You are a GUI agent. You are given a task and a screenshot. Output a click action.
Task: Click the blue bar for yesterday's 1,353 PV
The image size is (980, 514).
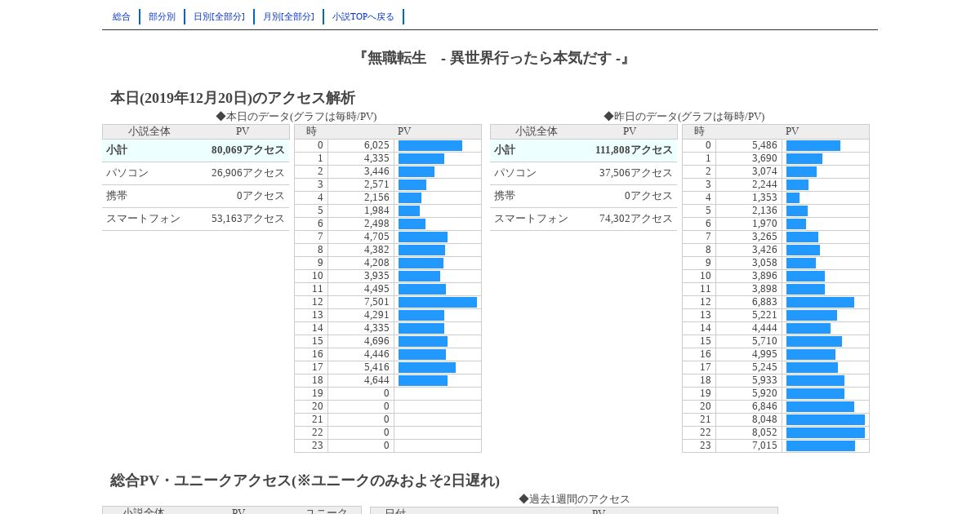click(x=793, y=197)
